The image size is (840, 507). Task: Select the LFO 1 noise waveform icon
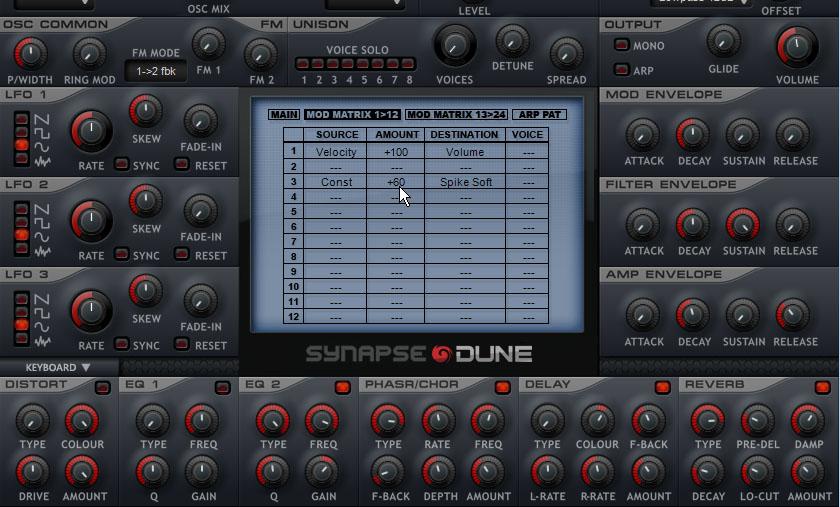[42, 160]
